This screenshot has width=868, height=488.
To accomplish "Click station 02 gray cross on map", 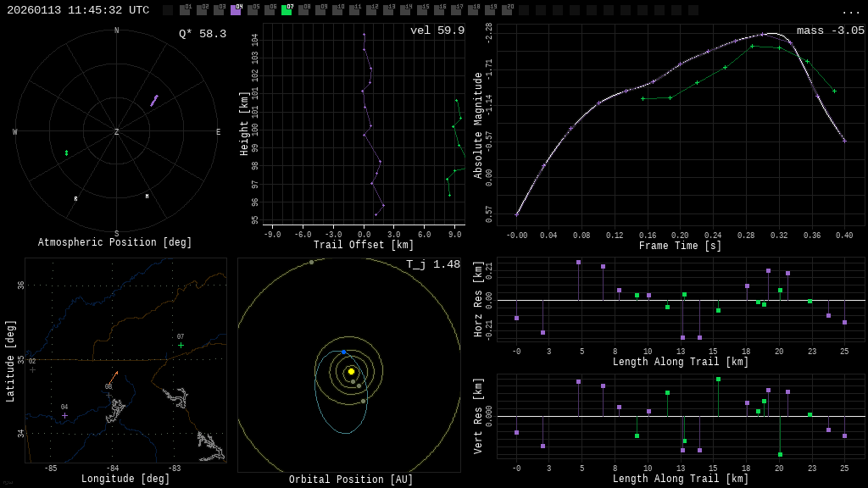I will pos(32,369).
